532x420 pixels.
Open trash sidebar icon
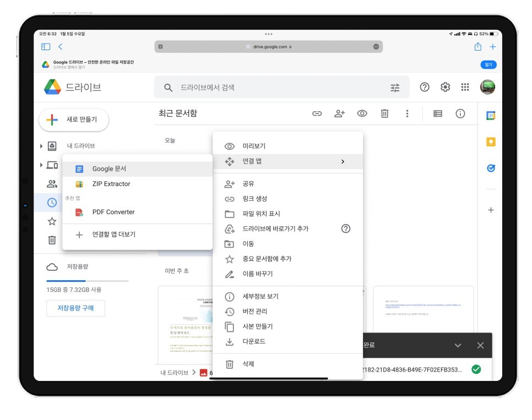coord(52,240)
